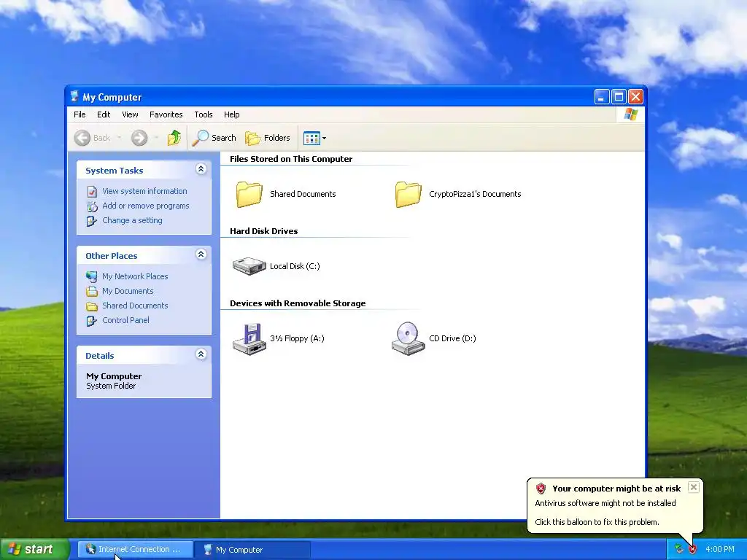The image size is (747, 560).
Task: Open the Forward history dropdown arrow
Action: 156,138
